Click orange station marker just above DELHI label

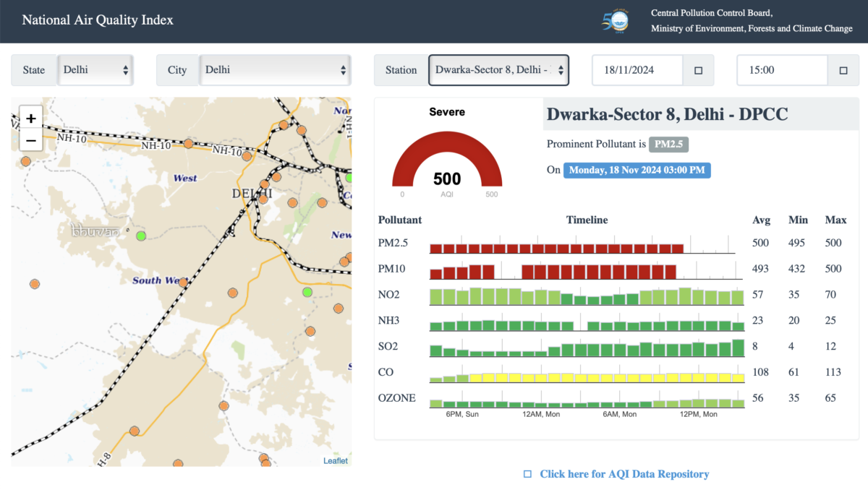click(264, 184)
